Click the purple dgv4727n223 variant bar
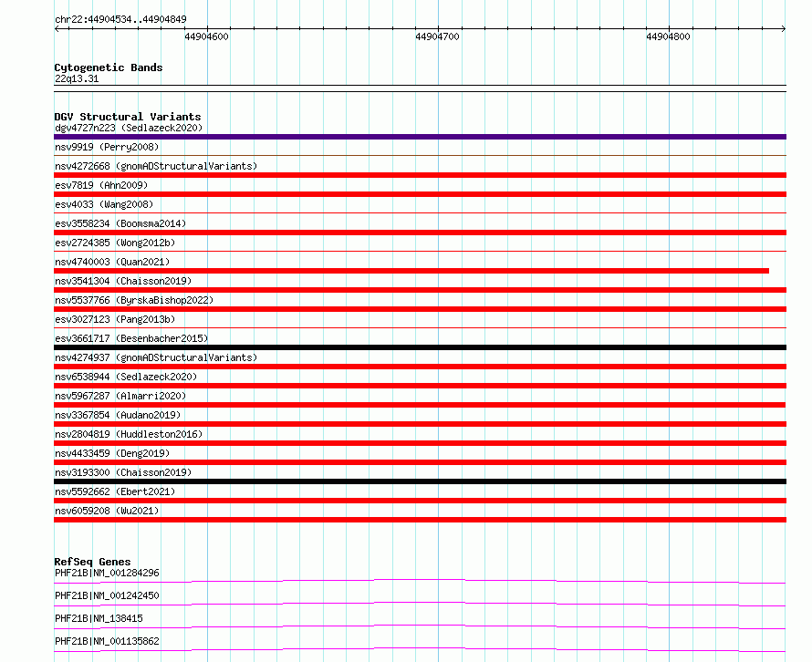This screenshot has width=812, height=662. 420,137
